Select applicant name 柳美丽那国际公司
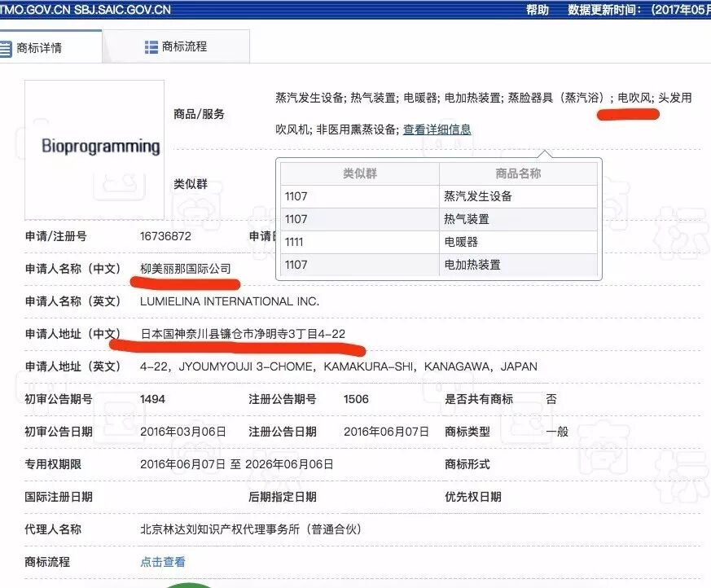The width and height of the screenshot is (711, 588). click(186, 269)
